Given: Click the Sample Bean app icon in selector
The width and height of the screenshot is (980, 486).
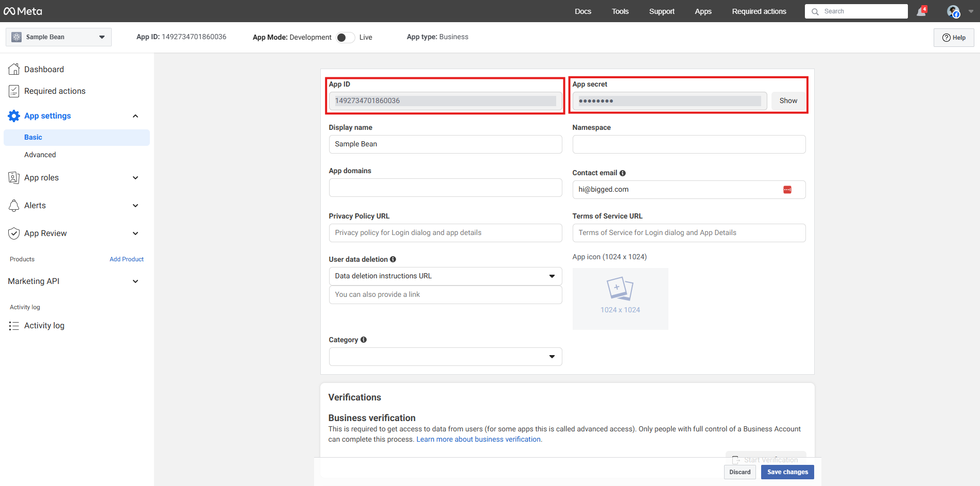Looking at the screenshot, I should pos(16,37).
